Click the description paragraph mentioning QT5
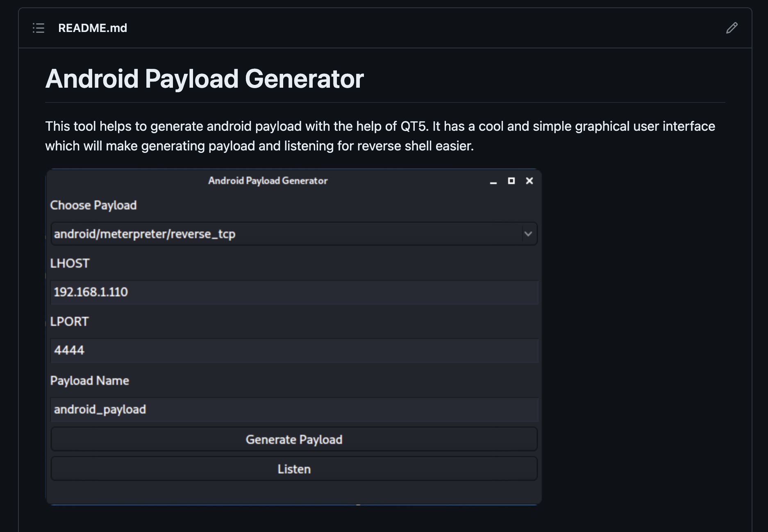Image resolution: width=768 pixels, height=532 pixels. coord(380,136)
